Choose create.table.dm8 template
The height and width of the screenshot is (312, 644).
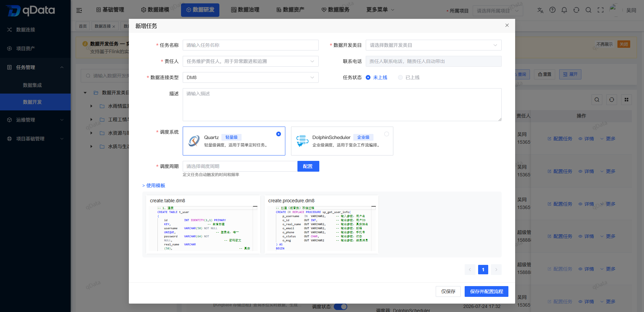203,224
